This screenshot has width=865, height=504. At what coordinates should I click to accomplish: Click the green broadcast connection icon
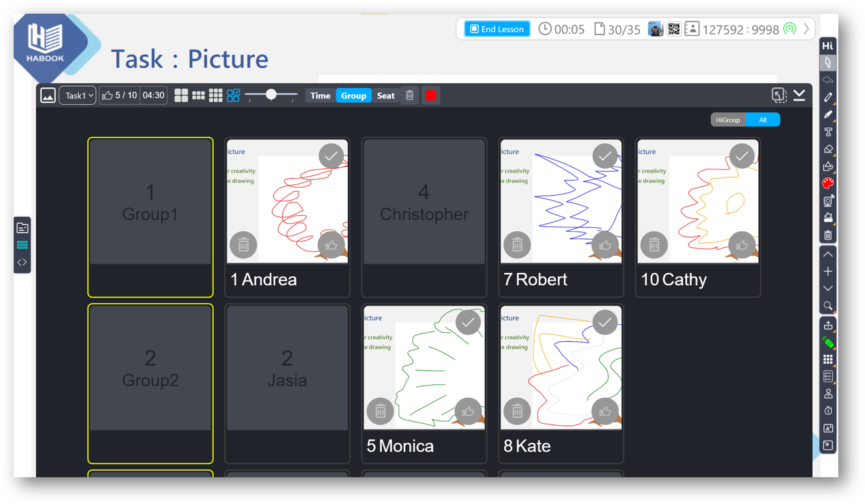tap(790, 29)
